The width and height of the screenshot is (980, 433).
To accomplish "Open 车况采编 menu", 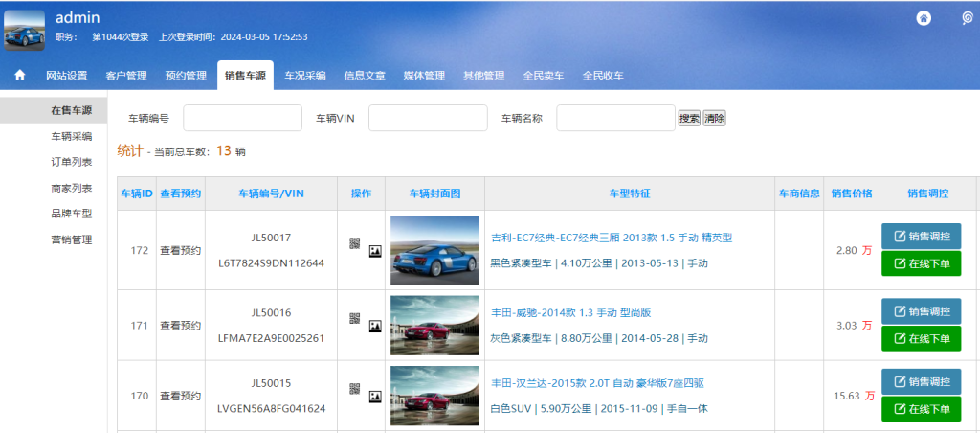I will pos(305,76).
